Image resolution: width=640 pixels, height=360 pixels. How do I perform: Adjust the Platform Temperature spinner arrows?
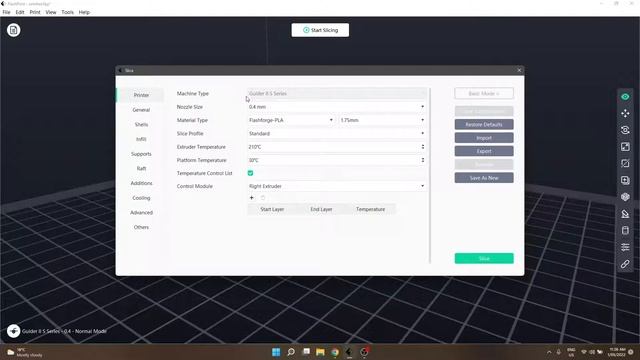pos(423,160)
